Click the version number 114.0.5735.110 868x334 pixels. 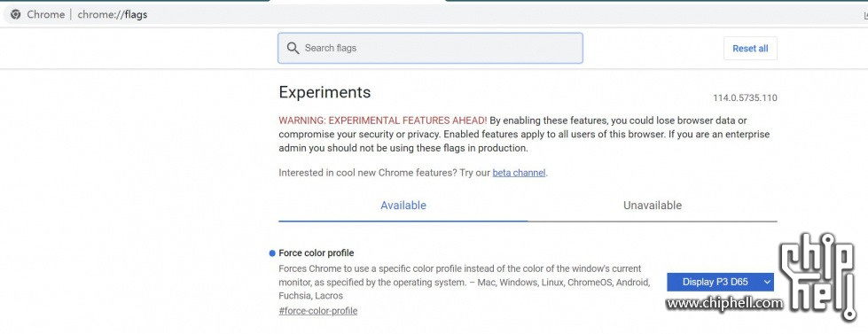(745, 97)
